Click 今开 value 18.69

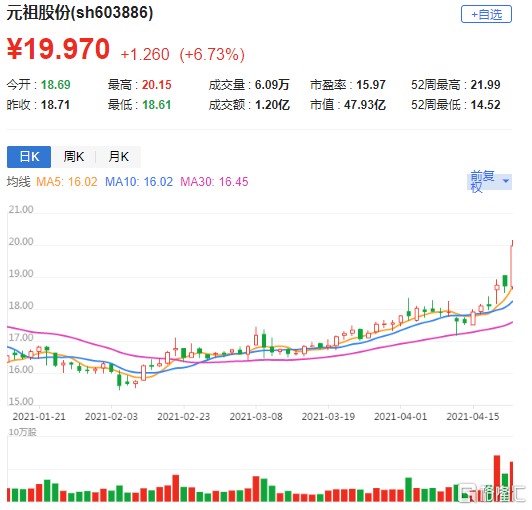pyautogui.click(x=56, y=84)
